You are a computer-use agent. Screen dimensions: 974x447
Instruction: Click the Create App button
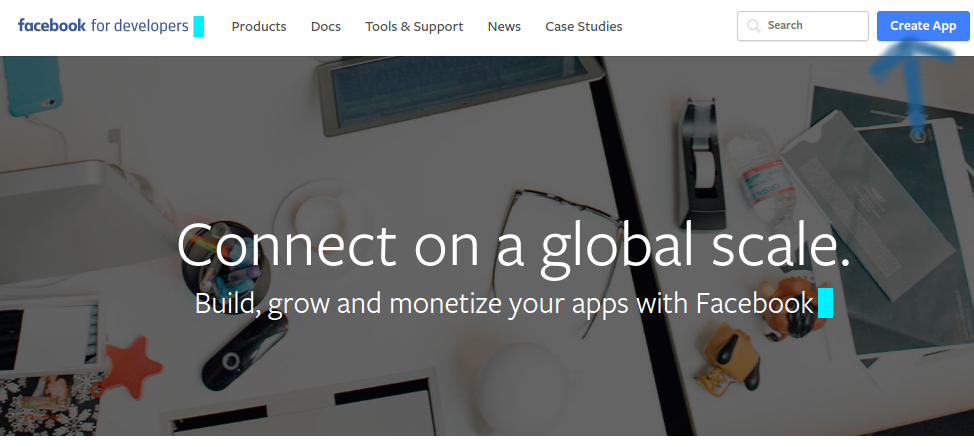coord(923,26)
